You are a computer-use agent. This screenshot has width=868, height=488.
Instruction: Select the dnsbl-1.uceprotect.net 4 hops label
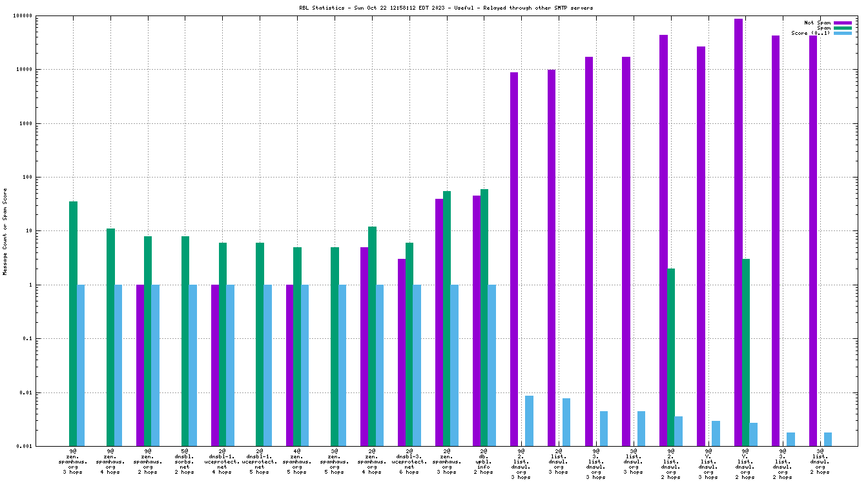[x=222, y=462]
